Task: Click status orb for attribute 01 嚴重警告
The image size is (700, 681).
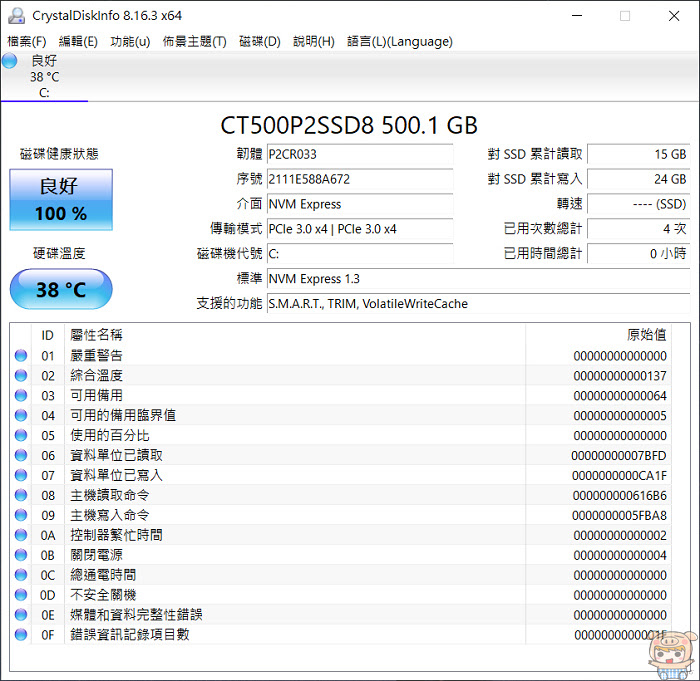Action: [x=21, y=356]
